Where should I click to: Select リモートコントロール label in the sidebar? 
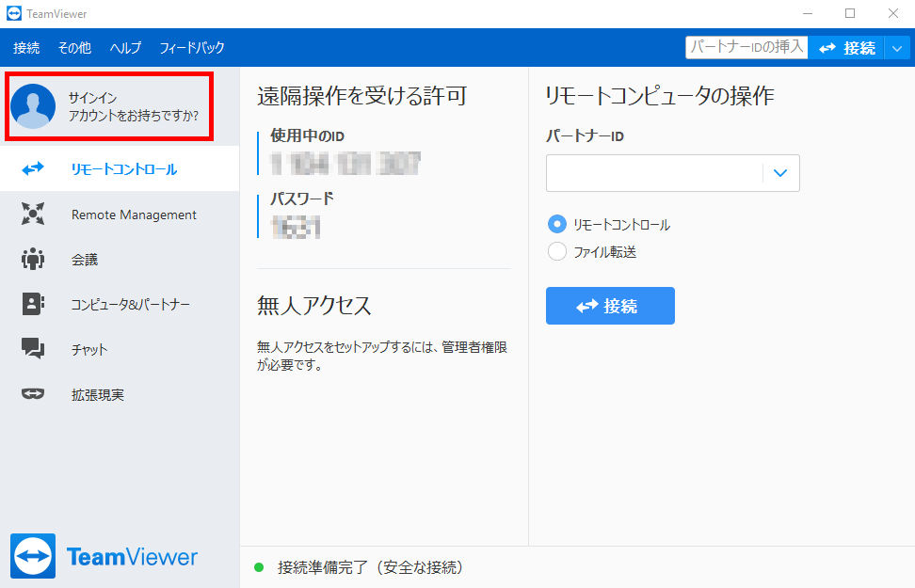[x=124, y=169]
